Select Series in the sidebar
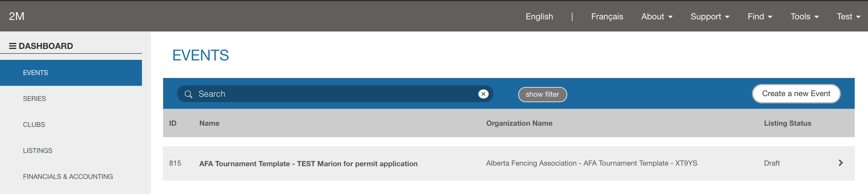The width and height of the screenshot is (868, 194). (x=34, y=99)
